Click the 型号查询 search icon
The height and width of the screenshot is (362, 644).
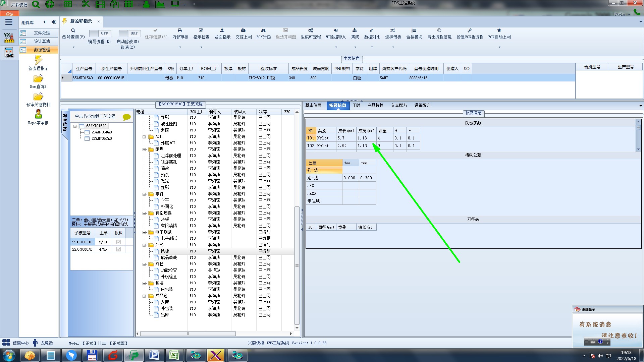[x=73, y=31]
